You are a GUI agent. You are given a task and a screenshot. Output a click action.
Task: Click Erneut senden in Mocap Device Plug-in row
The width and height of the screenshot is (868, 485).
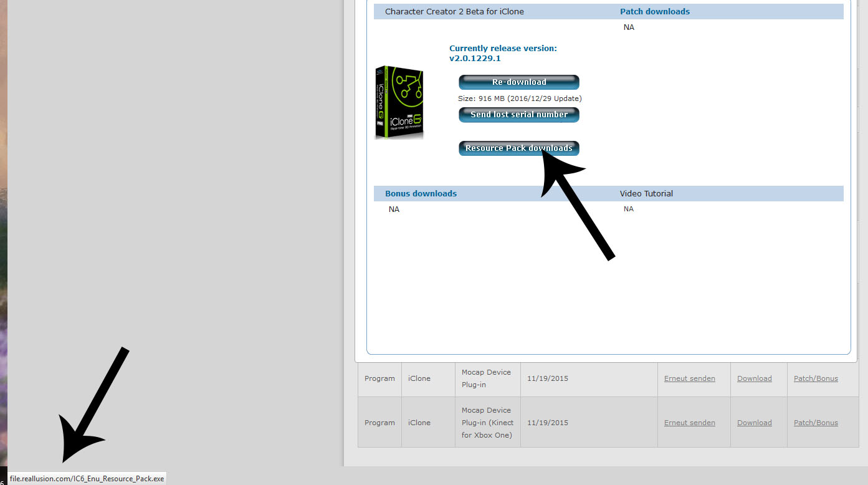690,378
